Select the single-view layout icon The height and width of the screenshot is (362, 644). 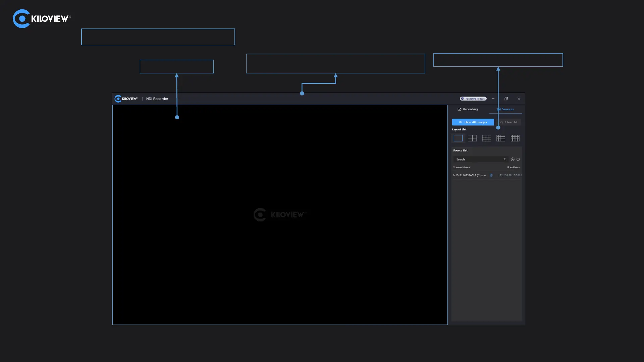(x=458, y=138)
